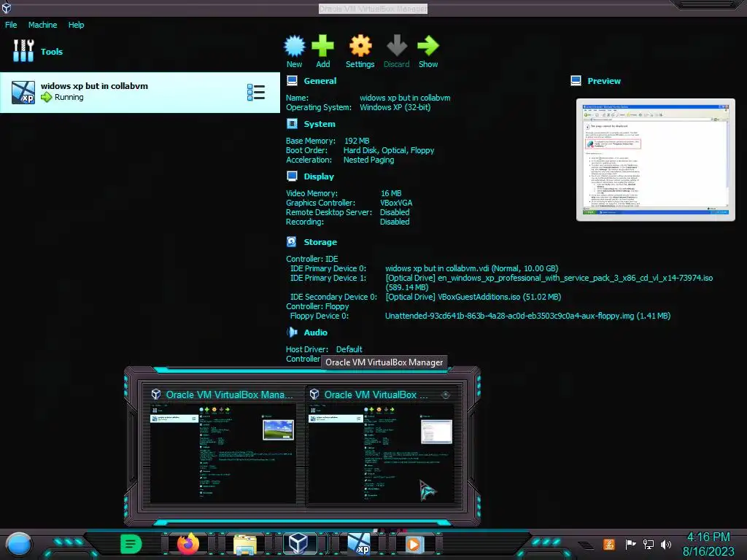
Task: Click the grey Discard arrow icon
Action: (x=396, y=46)
